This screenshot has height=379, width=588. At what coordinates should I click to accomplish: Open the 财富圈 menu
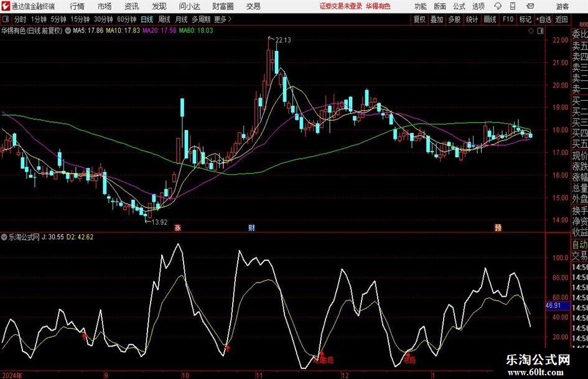[223, 6]
